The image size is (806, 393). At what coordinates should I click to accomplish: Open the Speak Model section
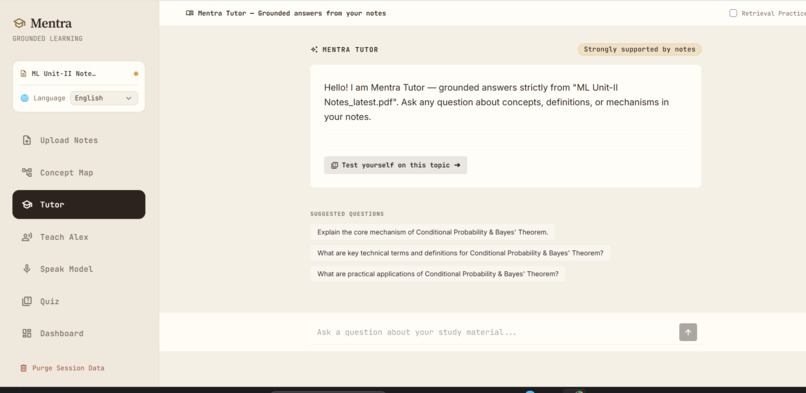click(x=79, y=269)
